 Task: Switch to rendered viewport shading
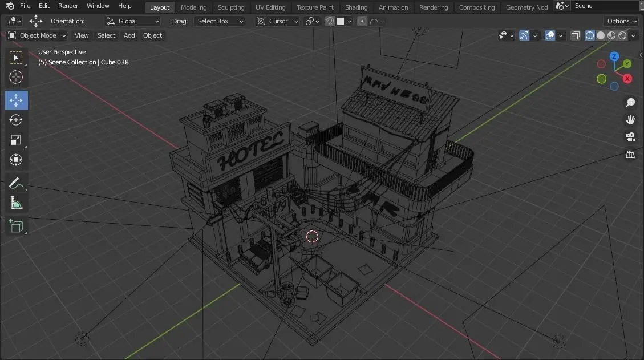click(623, 36)
